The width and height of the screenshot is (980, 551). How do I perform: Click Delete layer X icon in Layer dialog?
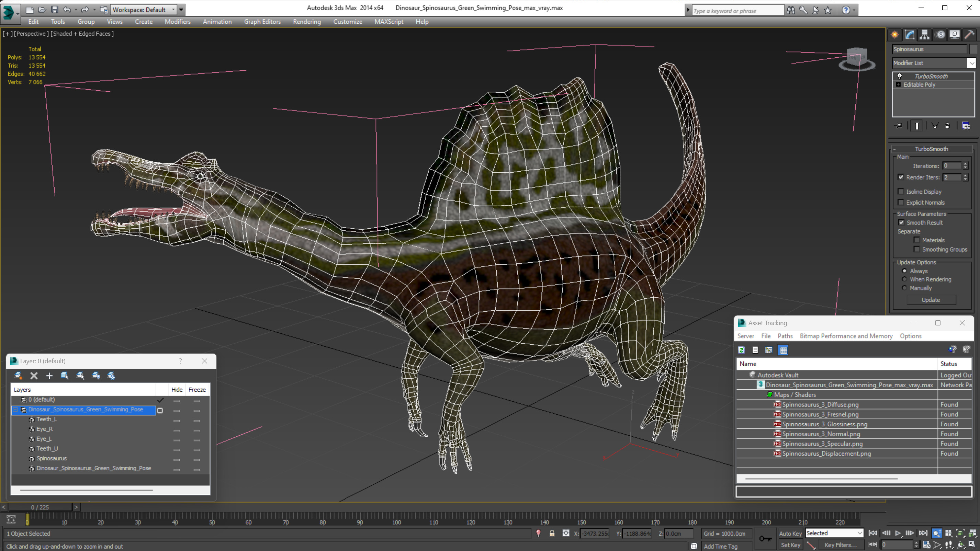pyautogui.click(x=34, y=376)
